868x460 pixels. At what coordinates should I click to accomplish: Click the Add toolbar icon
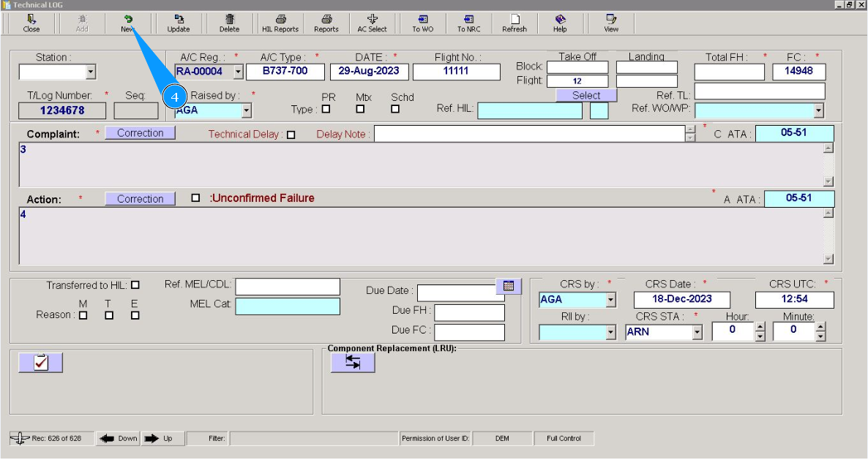[82, 24]
